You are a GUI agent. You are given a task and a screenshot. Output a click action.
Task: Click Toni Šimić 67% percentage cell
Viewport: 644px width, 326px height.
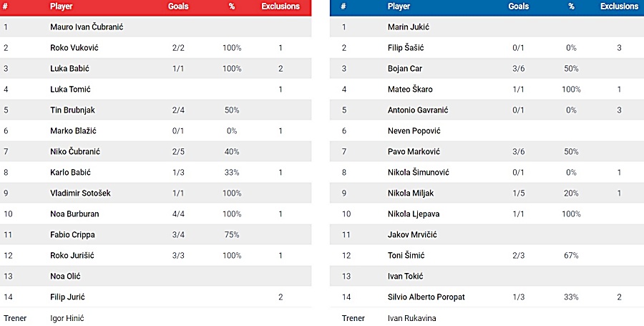(571, 255)
